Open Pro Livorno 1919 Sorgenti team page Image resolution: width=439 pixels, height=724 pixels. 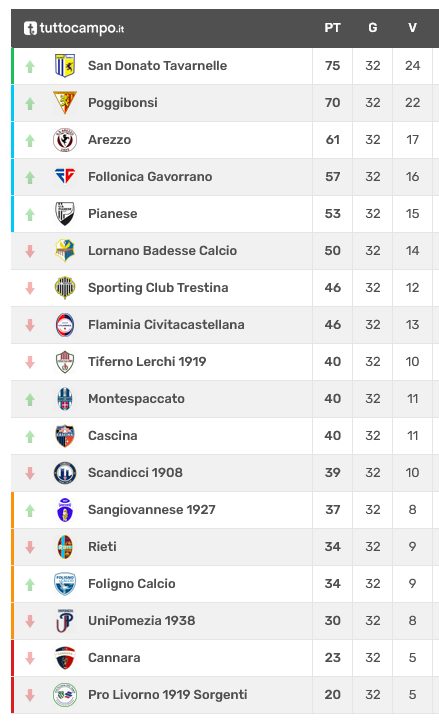[168, 694]
